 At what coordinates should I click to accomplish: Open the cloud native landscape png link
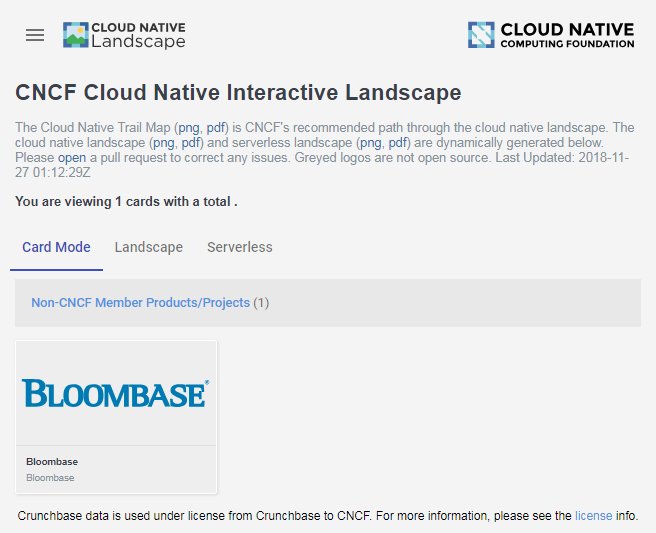coord(164,143)
